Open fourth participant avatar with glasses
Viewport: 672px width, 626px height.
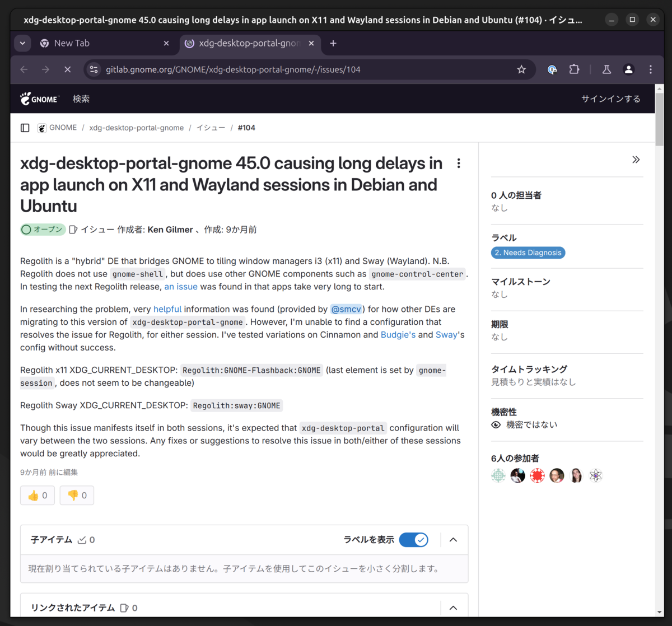pyautogui.click(x=557, y=476)
